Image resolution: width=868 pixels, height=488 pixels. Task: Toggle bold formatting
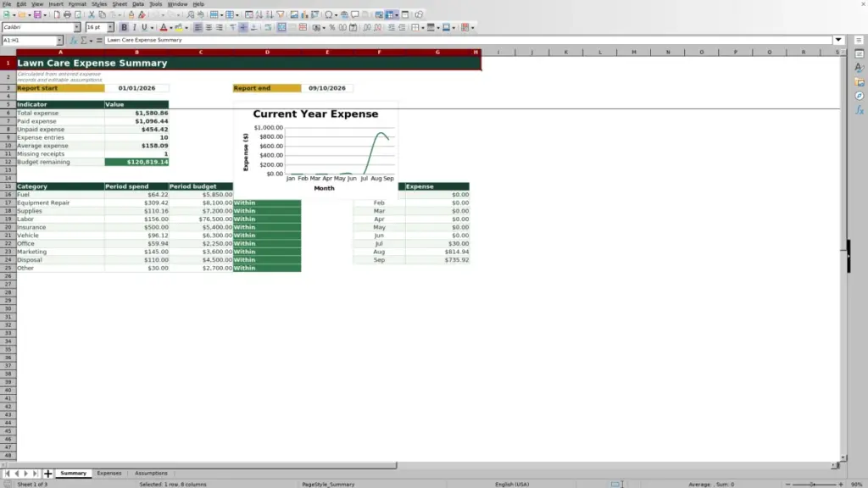124,27
